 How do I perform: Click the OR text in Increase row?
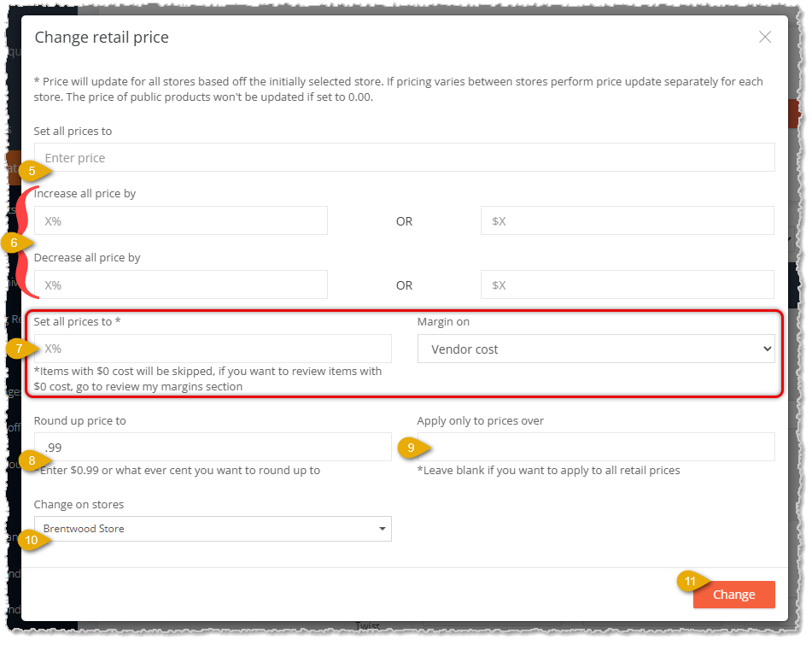404,221
